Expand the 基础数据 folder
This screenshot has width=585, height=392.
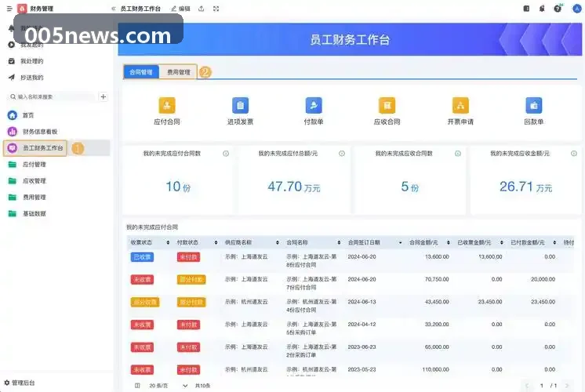click(34, 214)
